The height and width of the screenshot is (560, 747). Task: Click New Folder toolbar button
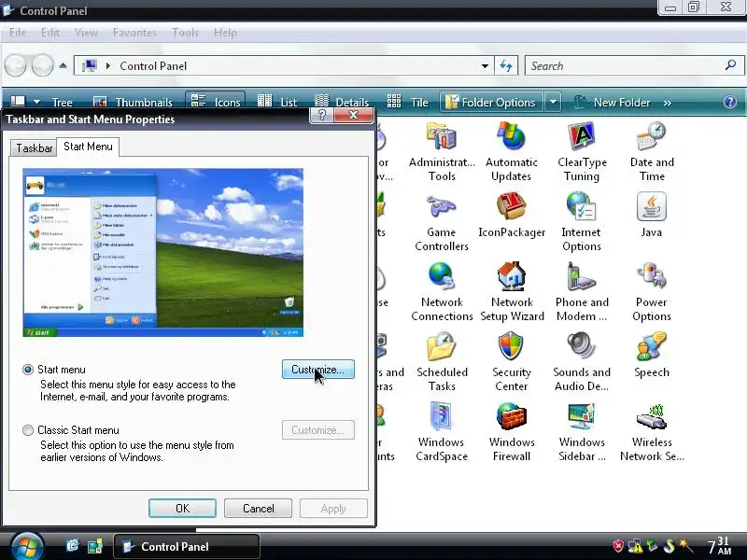coord(613,103)
